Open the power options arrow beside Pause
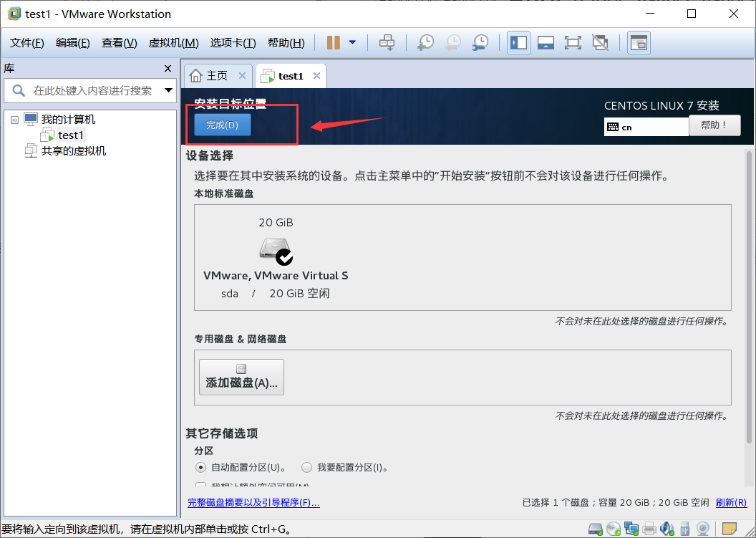This screenshot has width=756, height=538. (x=352, y=42)
